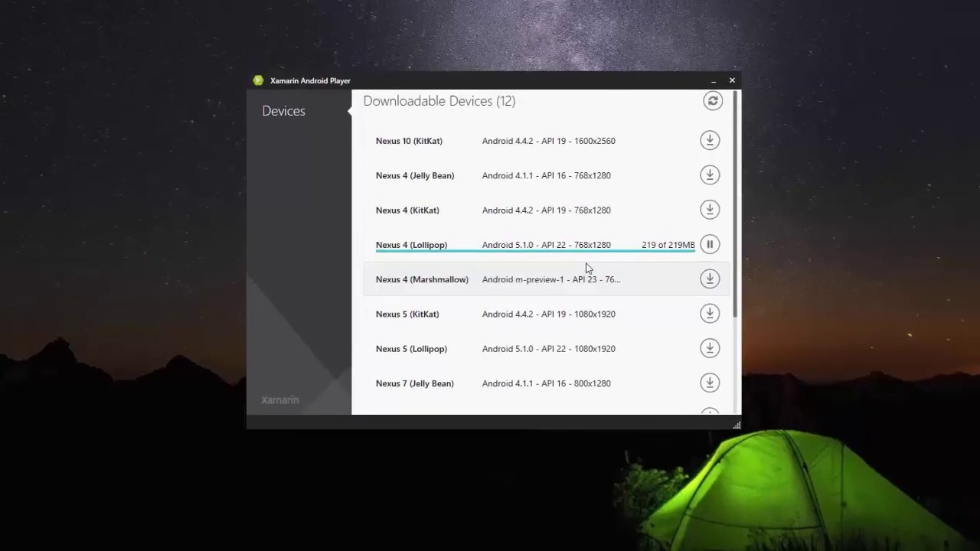
Task: Download the Nexus 10 (KitKat) device
Action: click(710, 140)
